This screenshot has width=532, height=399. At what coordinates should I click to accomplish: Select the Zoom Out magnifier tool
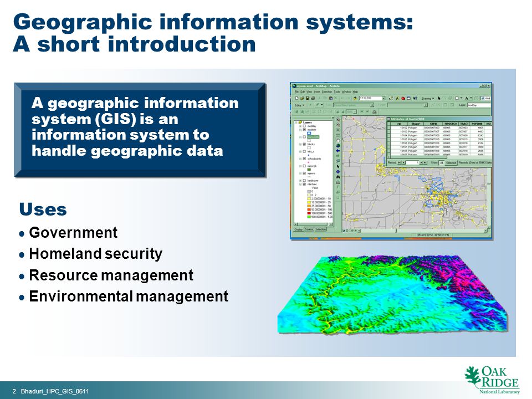338,125
